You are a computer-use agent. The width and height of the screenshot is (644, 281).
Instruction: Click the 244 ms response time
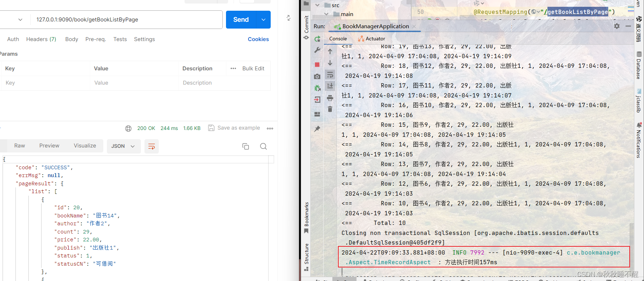[169, 128]
